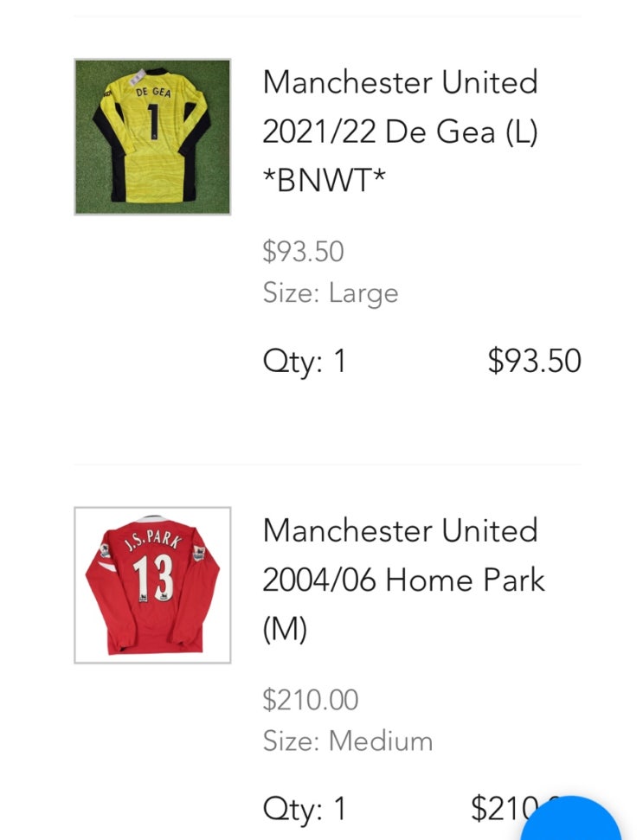Click Qty: 1 on the De Gea item
Viewport: 643px width, 840px height.
point(305,361)
